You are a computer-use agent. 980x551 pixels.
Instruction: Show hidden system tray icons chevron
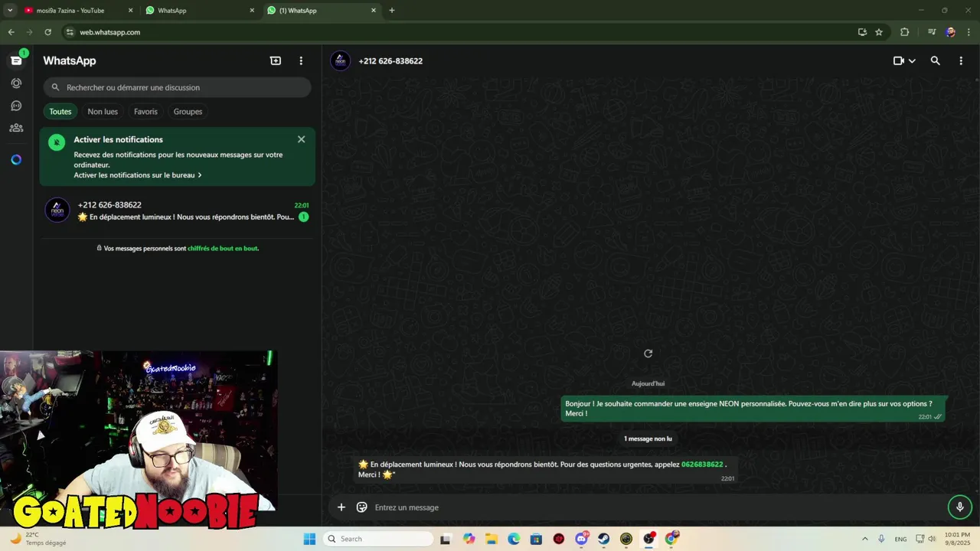coord(865,539)
